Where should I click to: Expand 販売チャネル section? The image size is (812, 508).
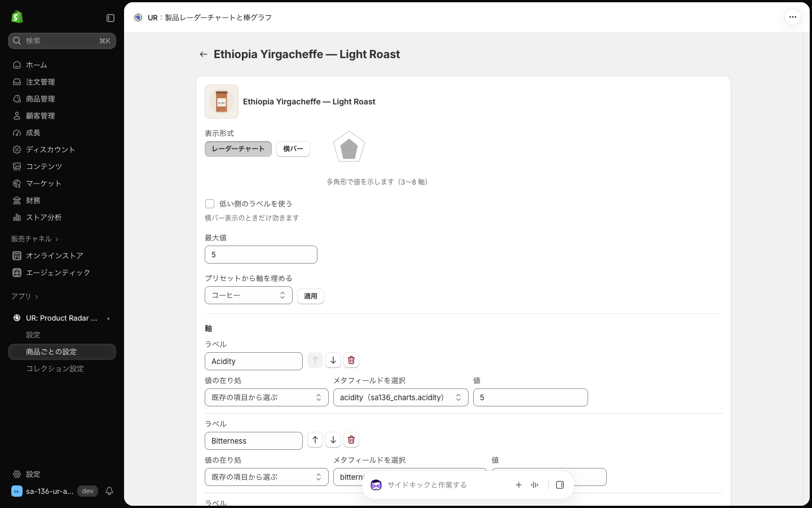(x=35, y=239)
